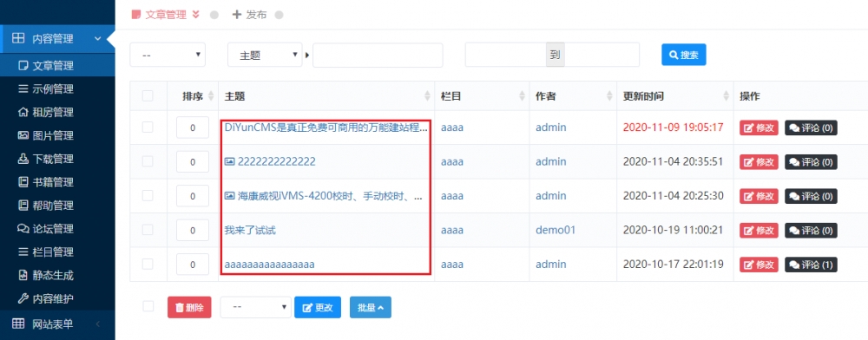Edit the sort order box of the 我来了试试 row
Screen dimensions: 868x340
pos(193,231)
